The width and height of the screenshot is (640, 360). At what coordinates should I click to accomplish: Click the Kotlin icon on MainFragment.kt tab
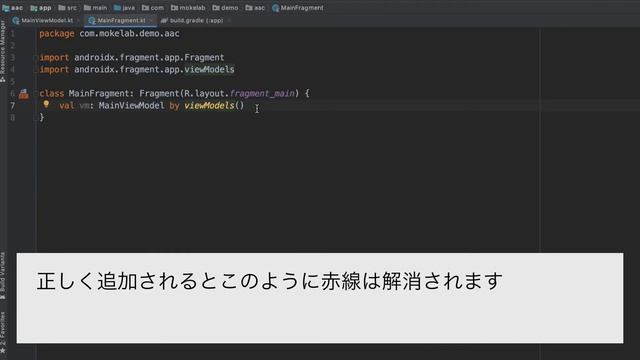tap(92, 20)
